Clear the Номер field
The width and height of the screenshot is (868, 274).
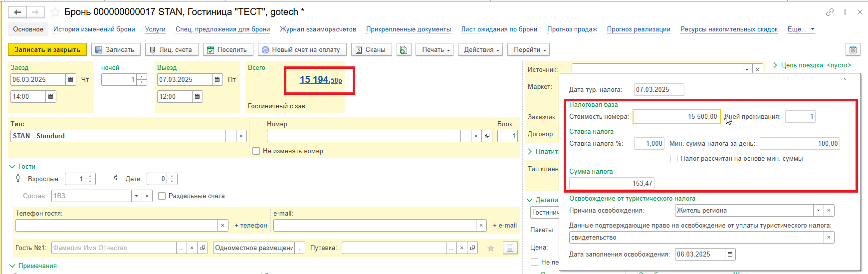point(476,136)
